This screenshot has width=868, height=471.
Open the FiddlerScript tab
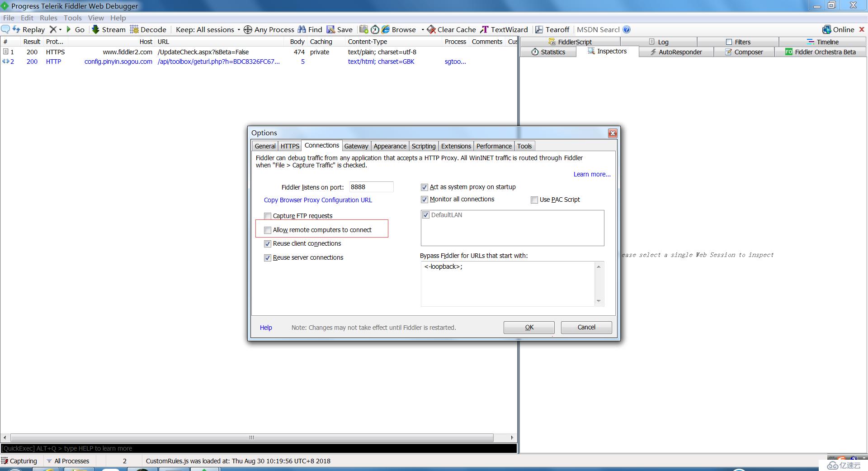pos(570,42)
